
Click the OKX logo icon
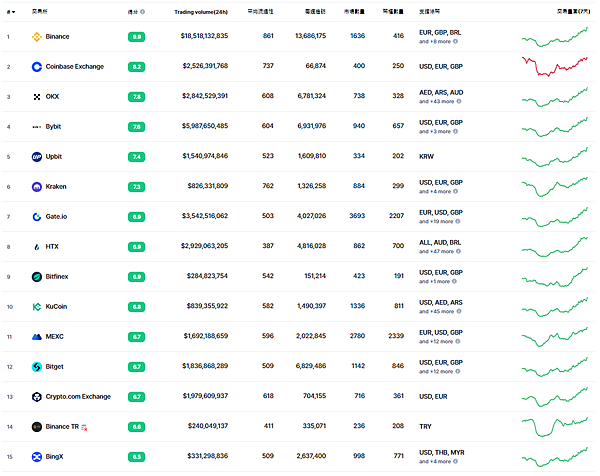pos(37,97)
